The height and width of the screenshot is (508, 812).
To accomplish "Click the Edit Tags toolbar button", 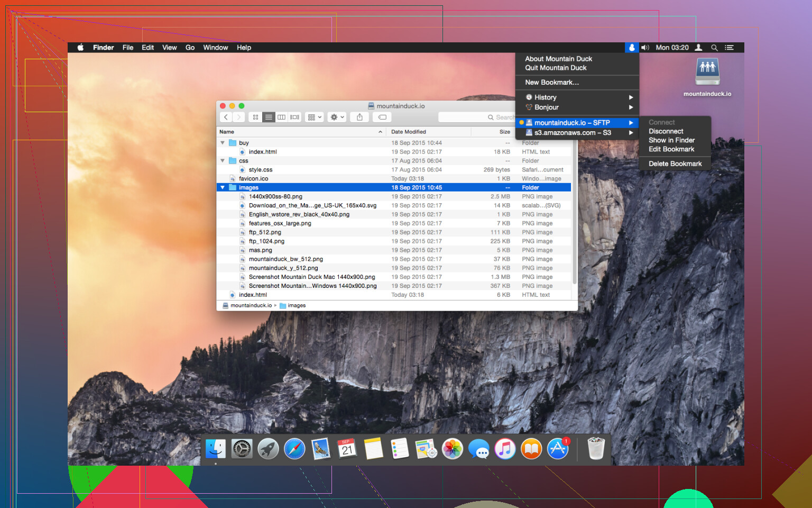I will click(x=382, y=117).
